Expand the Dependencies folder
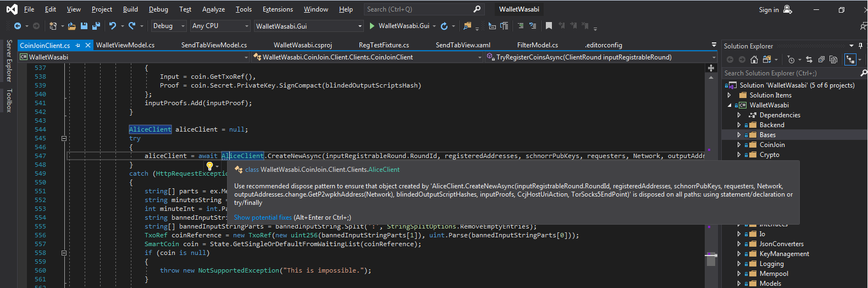Viewport: 868px width, 288px height. point(739,115)
